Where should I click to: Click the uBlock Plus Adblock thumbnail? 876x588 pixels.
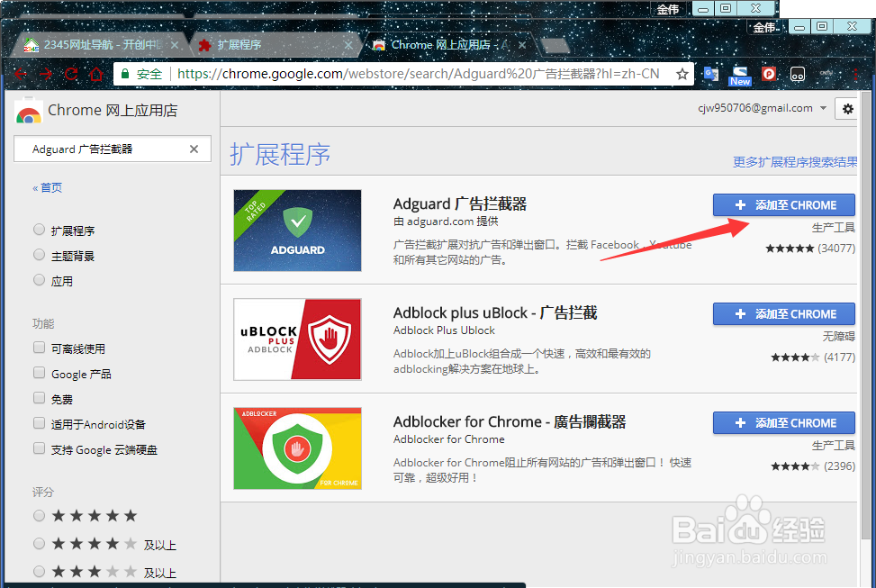click(x=297, y=339)
